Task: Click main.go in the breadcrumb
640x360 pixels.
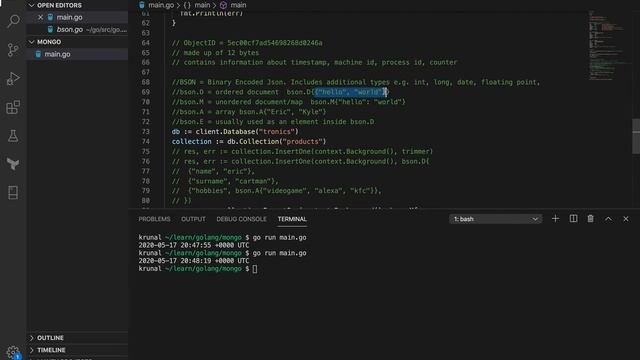Action: pos(161,5)
